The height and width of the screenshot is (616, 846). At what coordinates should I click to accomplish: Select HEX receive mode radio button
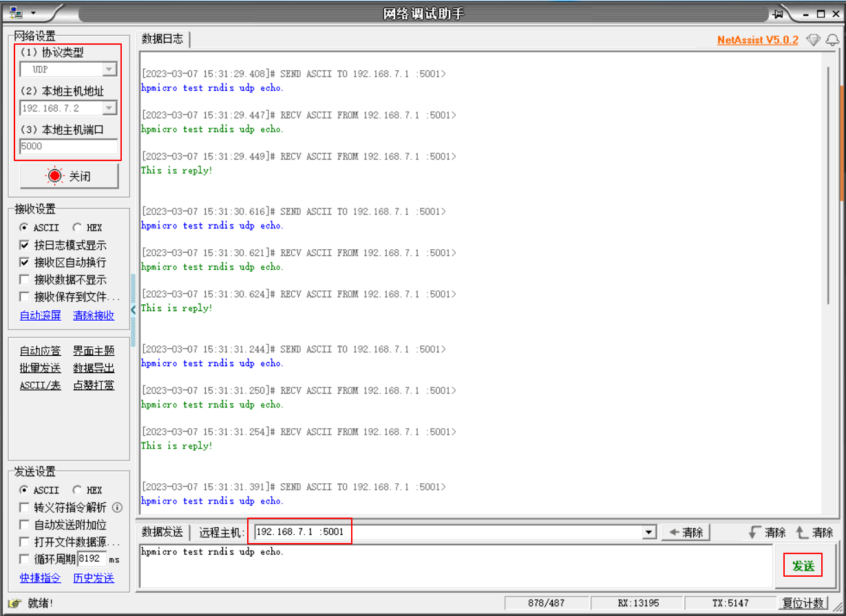click(x=76, y=228)
